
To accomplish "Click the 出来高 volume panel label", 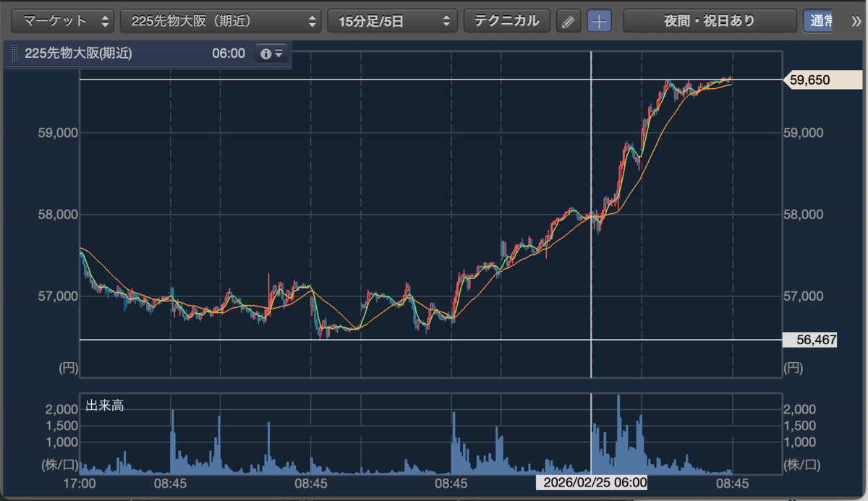I will [105, 406].
